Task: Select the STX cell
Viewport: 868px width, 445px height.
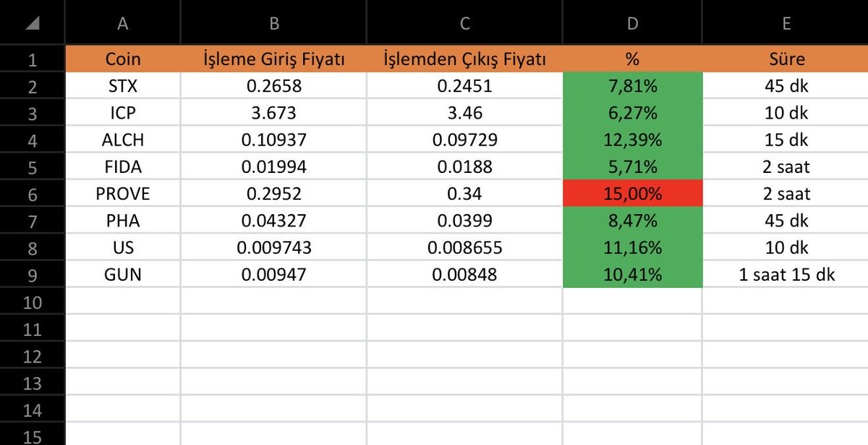Action: [123, 86]
